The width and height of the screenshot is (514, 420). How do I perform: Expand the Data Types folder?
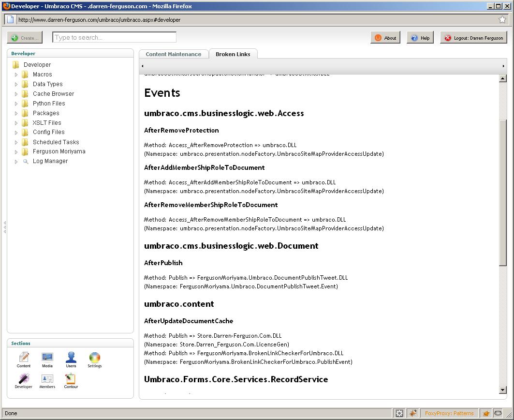[x=16, y=84]
